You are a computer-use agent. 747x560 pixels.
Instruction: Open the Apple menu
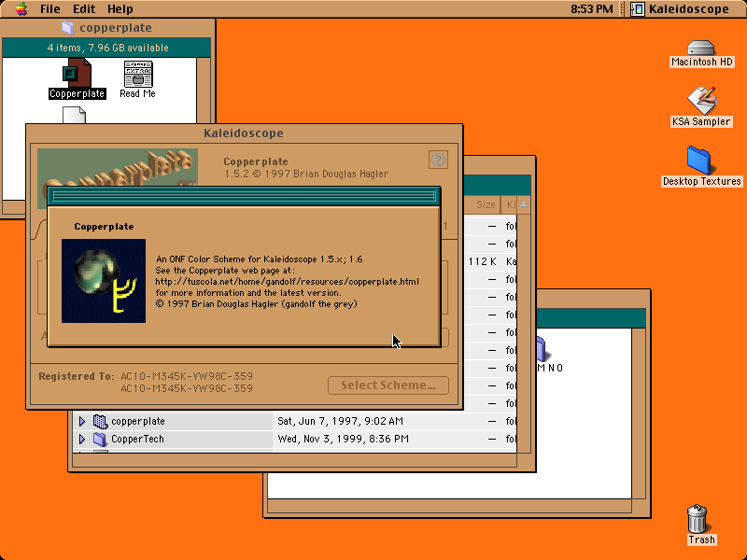[x=21, y=8]
